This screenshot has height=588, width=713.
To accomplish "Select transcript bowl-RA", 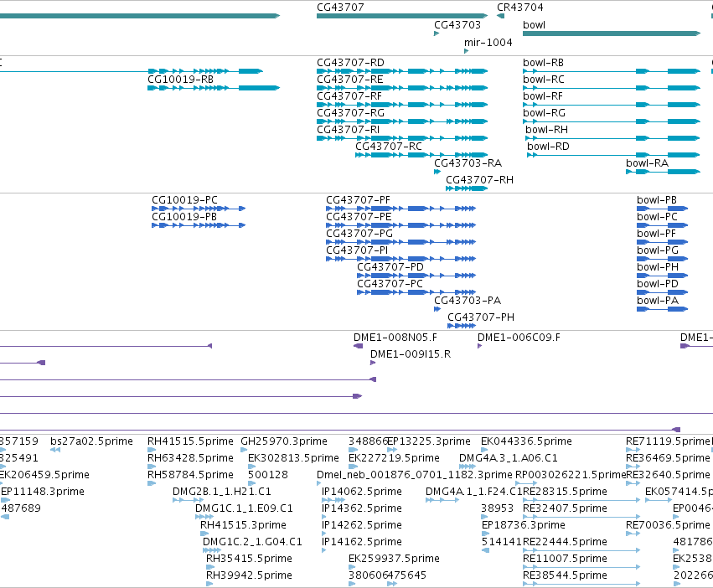I will (x=664, y=172).
